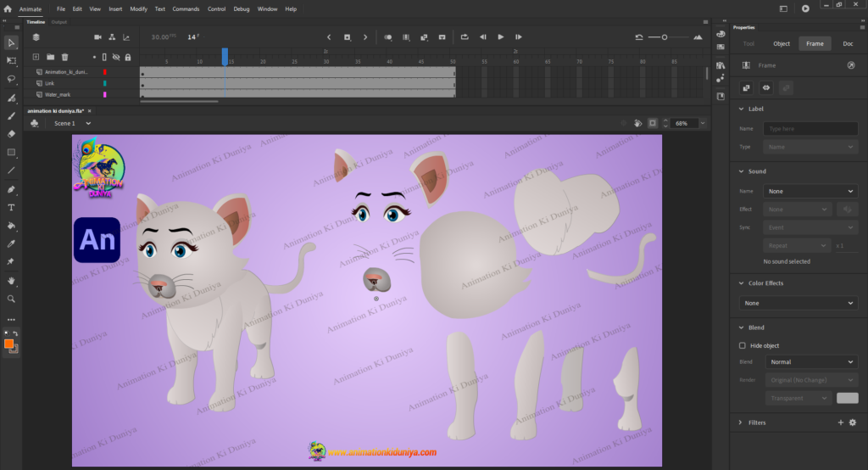Click the Label Name input field

pos(810,129)
